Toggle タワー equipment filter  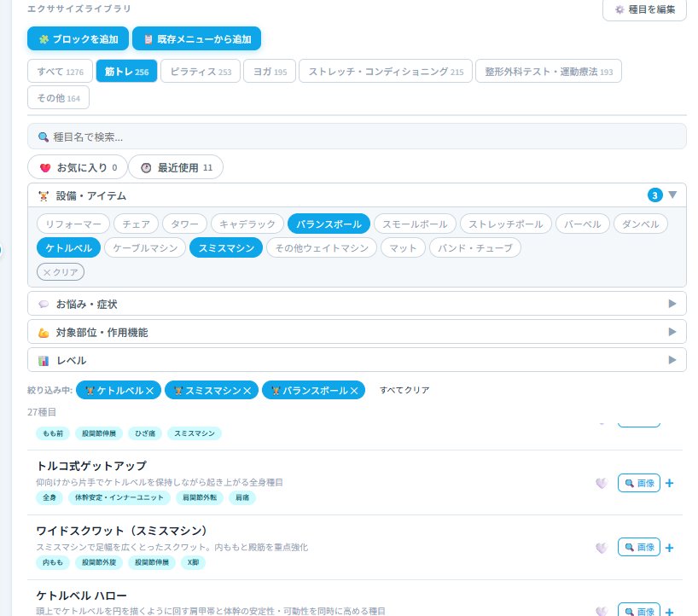pyautogui.click(x=184, y=224)
